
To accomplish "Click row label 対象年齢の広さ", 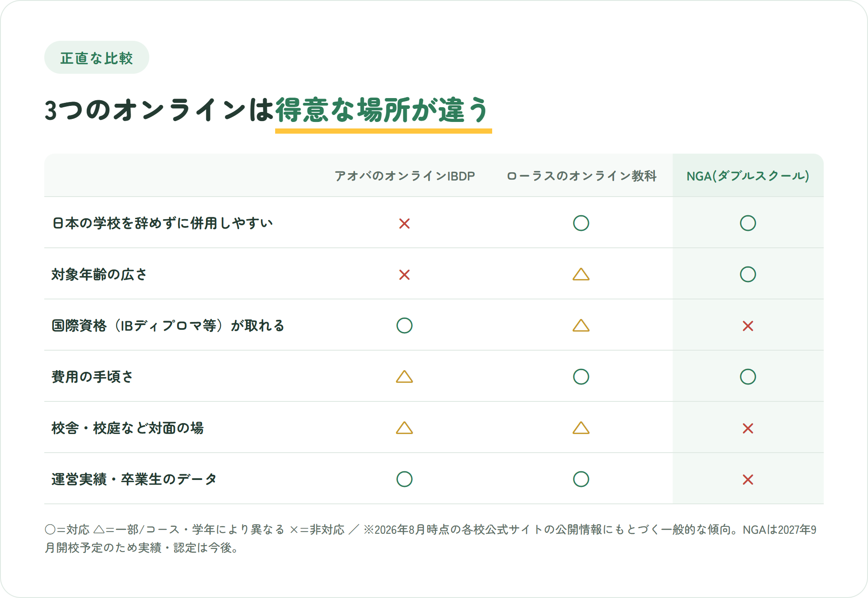I will (99, 274).
